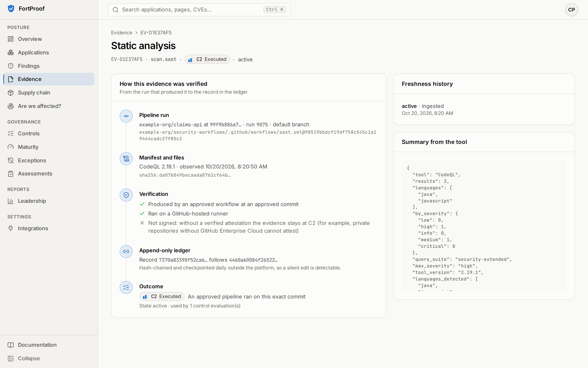The height and width of the screenshot is (368, 588).
Task: Collapse the sidebar
Action: (49, 358)
